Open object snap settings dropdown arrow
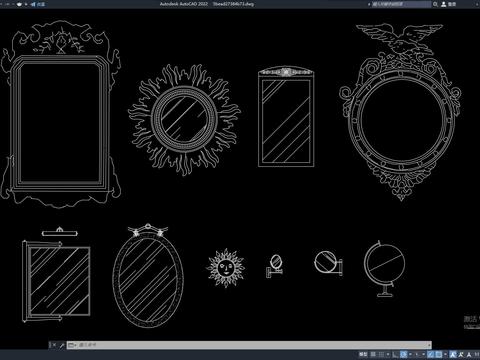Screen dimensions: 480x360 (x=445, y=354)
